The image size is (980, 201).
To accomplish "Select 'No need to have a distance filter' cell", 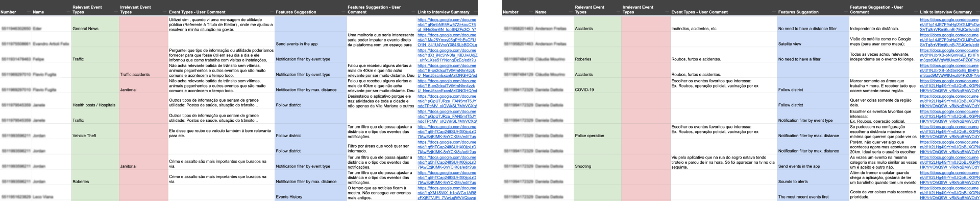I will pyautogui.click(x=813, y=24).
